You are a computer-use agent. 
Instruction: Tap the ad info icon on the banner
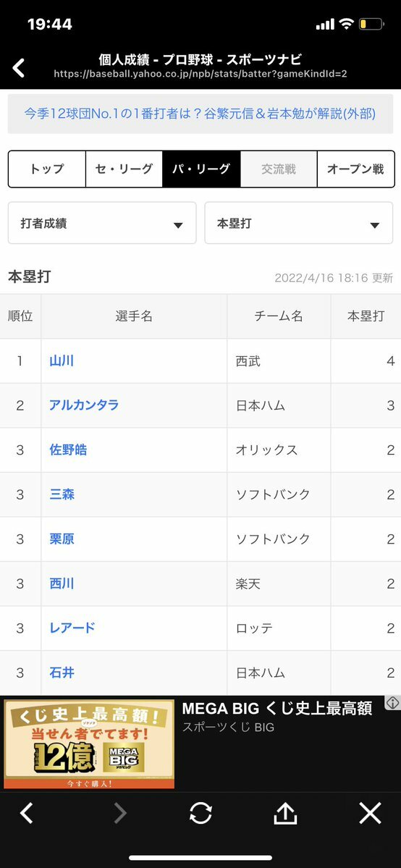click(x=393, y=702)
